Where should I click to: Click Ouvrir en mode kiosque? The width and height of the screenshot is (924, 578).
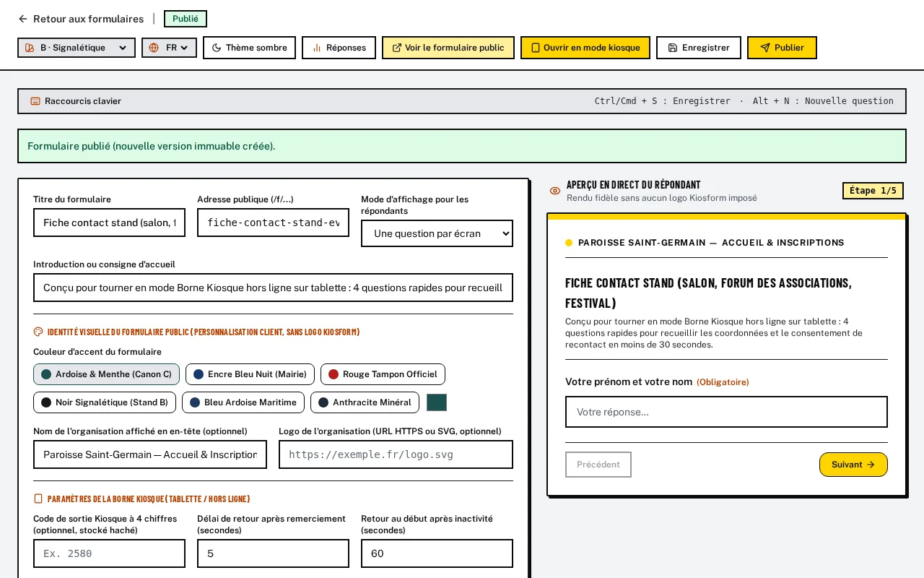[585, 48]
